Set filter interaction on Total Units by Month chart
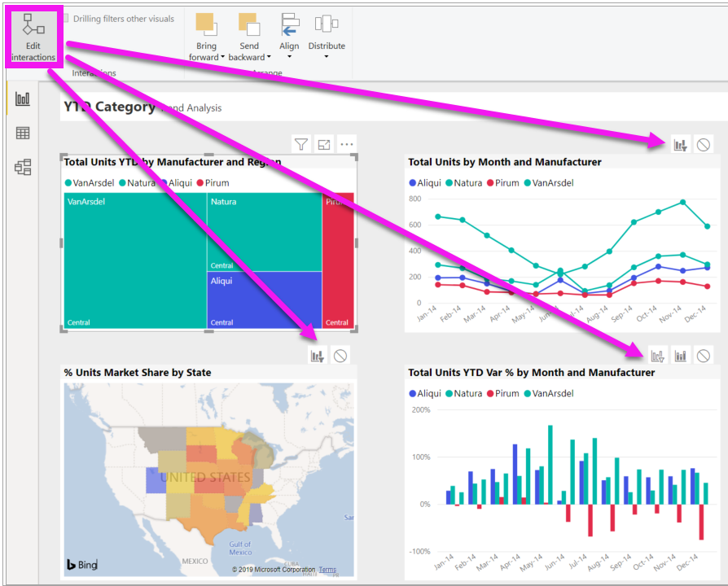Screen dimensions: 728x586 pos(680,145)
